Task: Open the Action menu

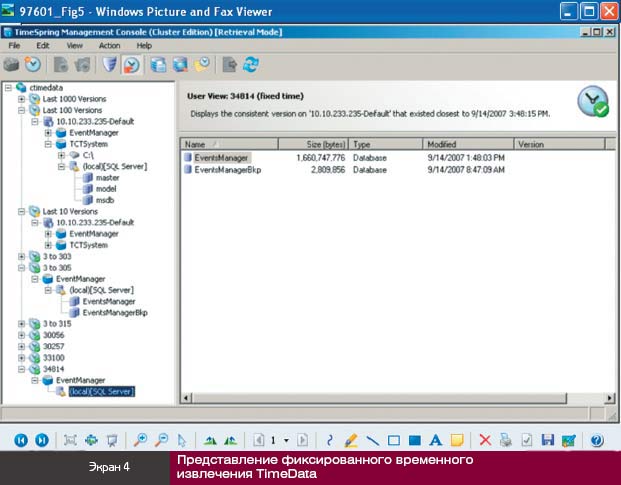Action: [109, 46]
